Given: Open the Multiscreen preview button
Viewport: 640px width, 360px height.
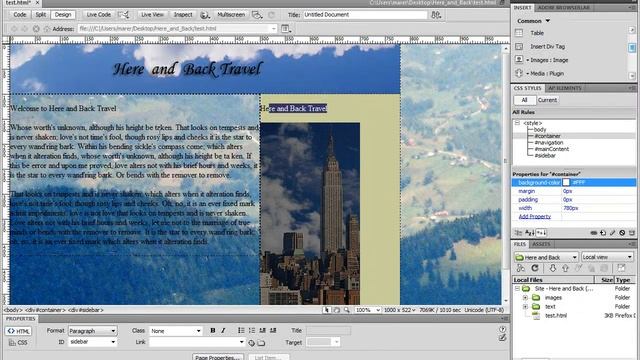Looking at the screenshot, I should [231, 15].
